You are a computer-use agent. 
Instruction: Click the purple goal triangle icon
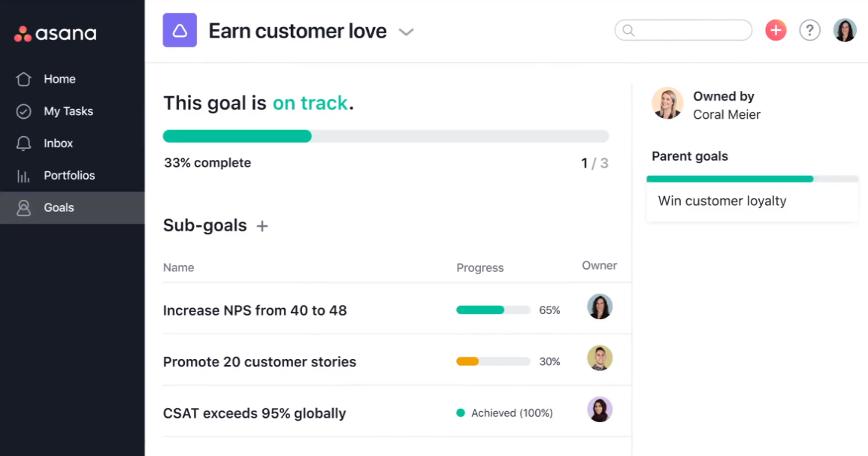(180, 31)
